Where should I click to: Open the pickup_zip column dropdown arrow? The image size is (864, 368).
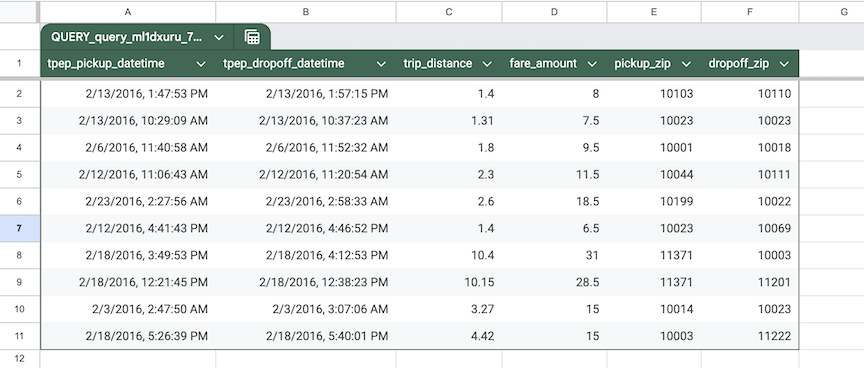click(686, 64)
